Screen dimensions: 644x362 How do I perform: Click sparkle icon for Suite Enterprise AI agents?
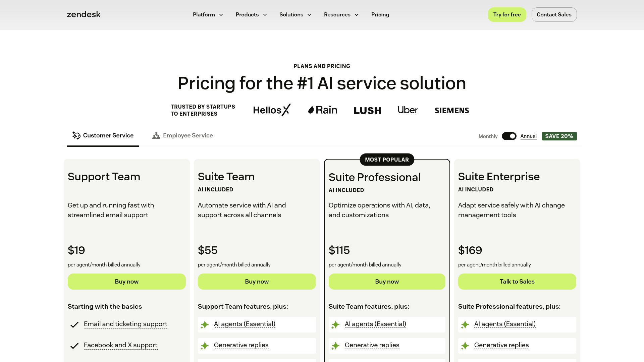click(465, 324)
